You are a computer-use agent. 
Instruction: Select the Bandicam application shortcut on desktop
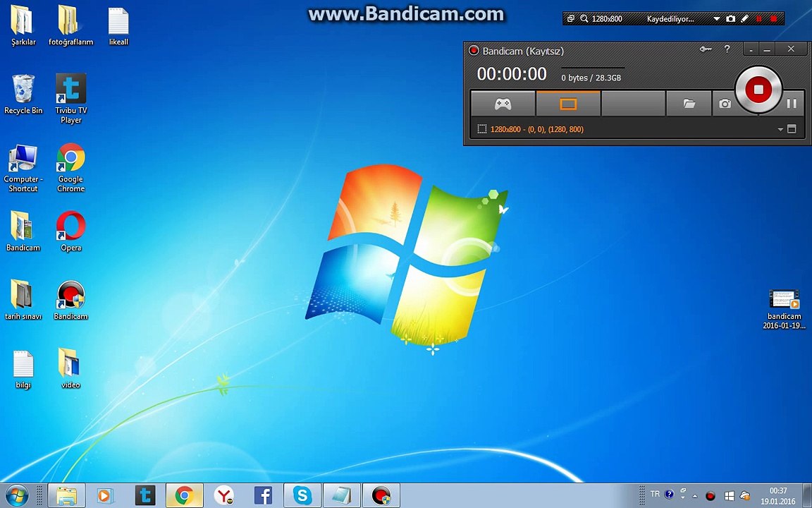(x=71, y=300)
